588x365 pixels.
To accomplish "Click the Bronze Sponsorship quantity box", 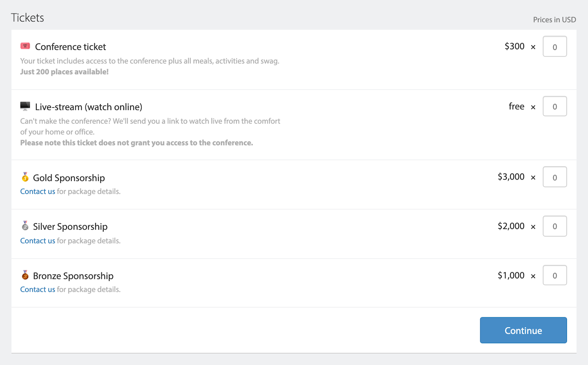I will tap(555, 275).
